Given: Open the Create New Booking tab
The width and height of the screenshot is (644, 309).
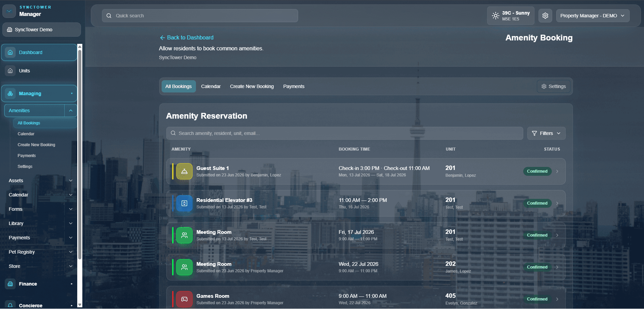Looking at the screenshot, I should click(252, 86).
